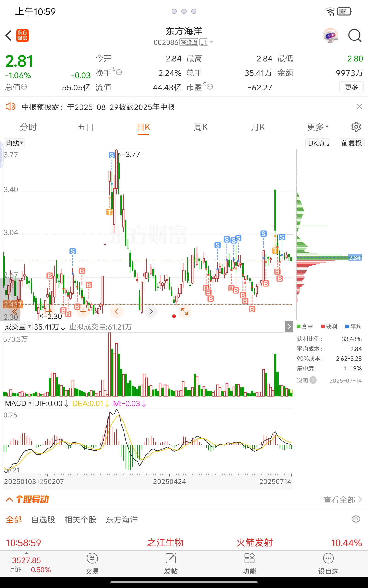Switch to the 五日 tab
This screenshot has width=368, height=588.
(86, 127)
